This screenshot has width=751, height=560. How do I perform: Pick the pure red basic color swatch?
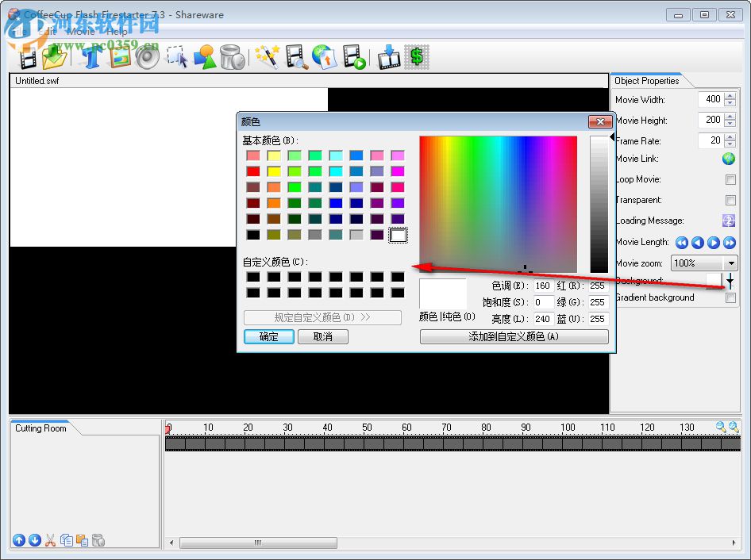(253, 171)
